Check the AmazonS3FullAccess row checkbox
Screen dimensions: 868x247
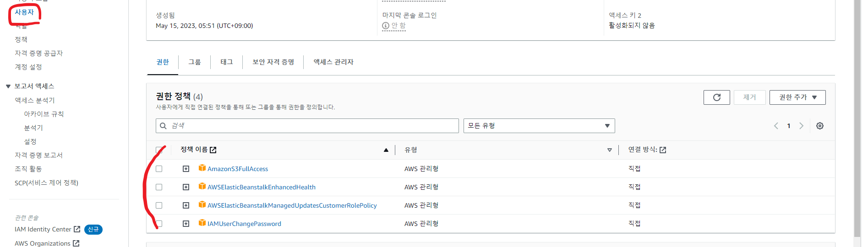click(159, 169)
